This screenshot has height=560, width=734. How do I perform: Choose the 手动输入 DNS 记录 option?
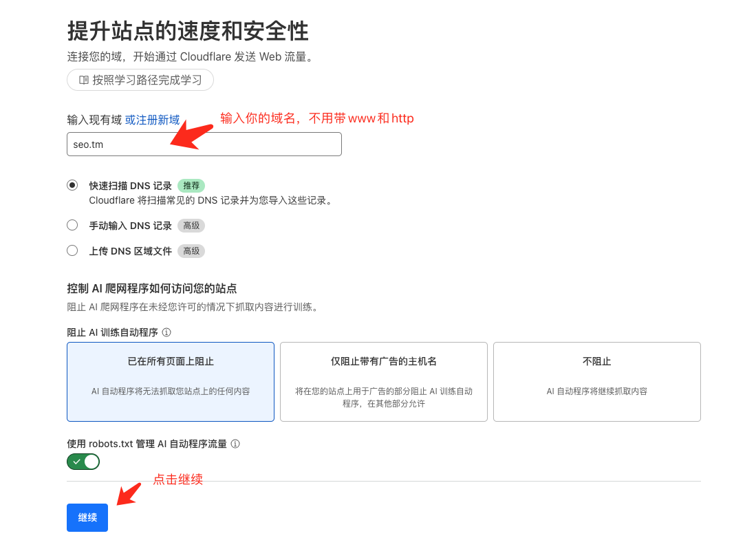point(72,224)
